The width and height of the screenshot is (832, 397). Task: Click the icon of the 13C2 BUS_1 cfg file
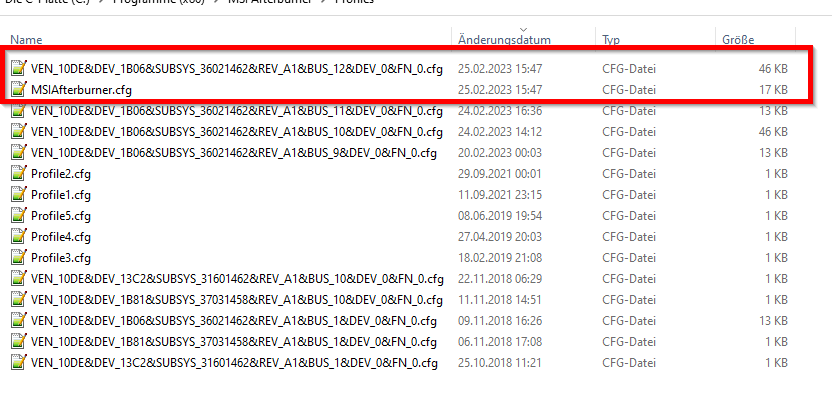[x=19, y=363]
